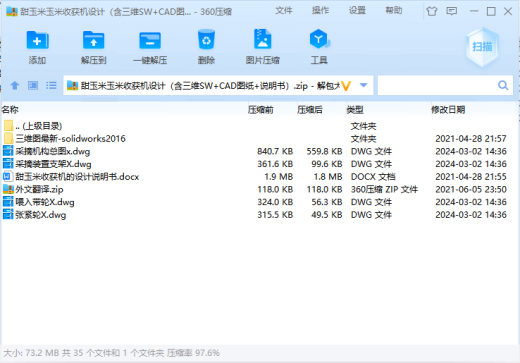Click the DWG icon of 采摘装置支架X.dwg
520x363 pixels.
tap(8, 164)
